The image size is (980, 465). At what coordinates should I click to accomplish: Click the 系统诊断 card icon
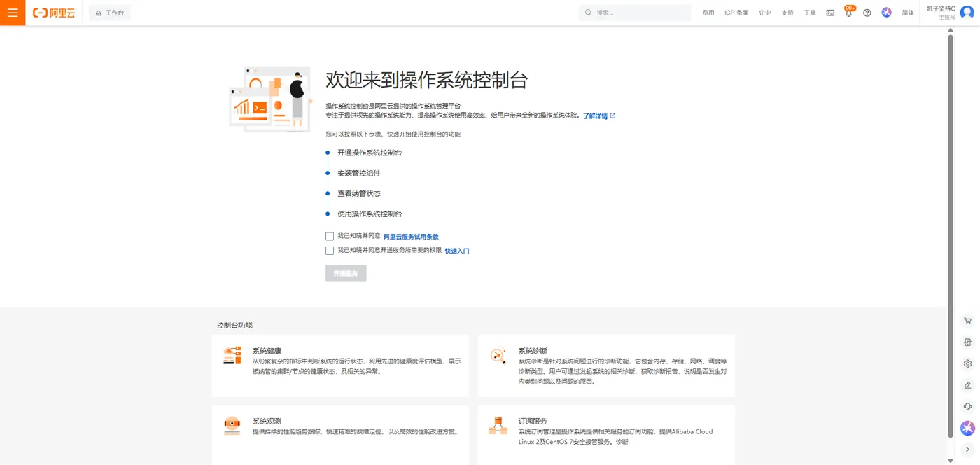tap(498, 355)
